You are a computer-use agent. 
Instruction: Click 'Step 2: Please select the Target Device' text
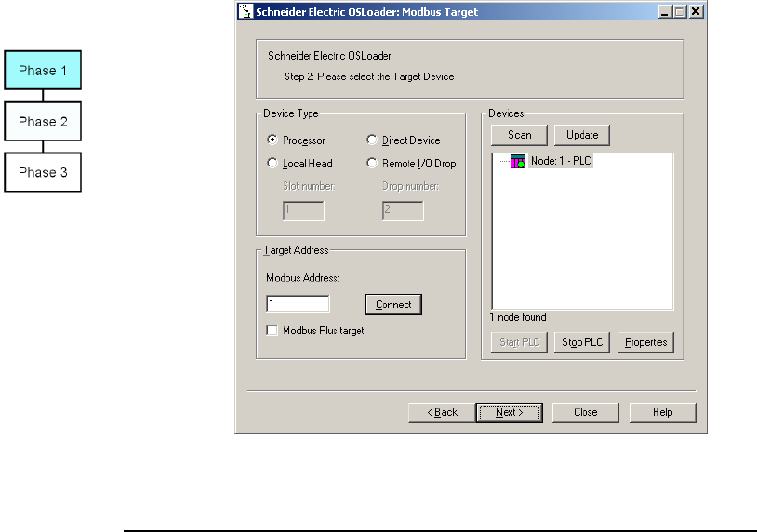pyautogui.click(x=369, y=77)
